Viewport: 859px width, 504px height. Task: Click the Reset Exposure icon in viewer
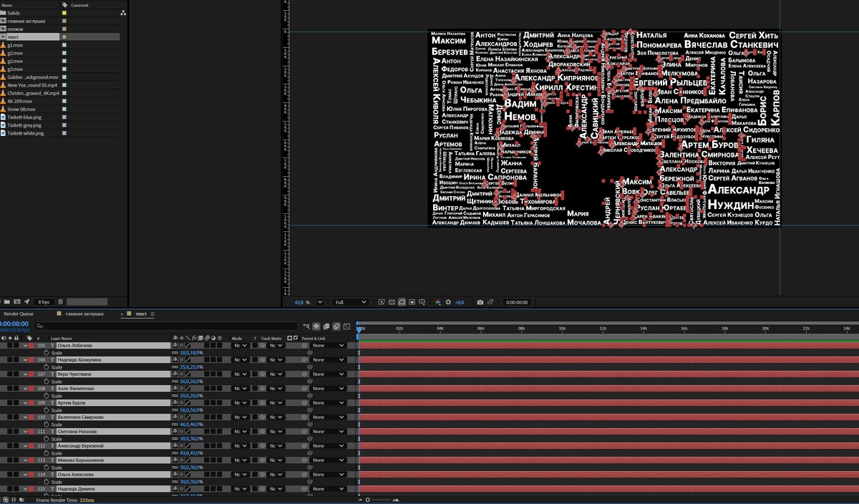(x=449, y=302)
